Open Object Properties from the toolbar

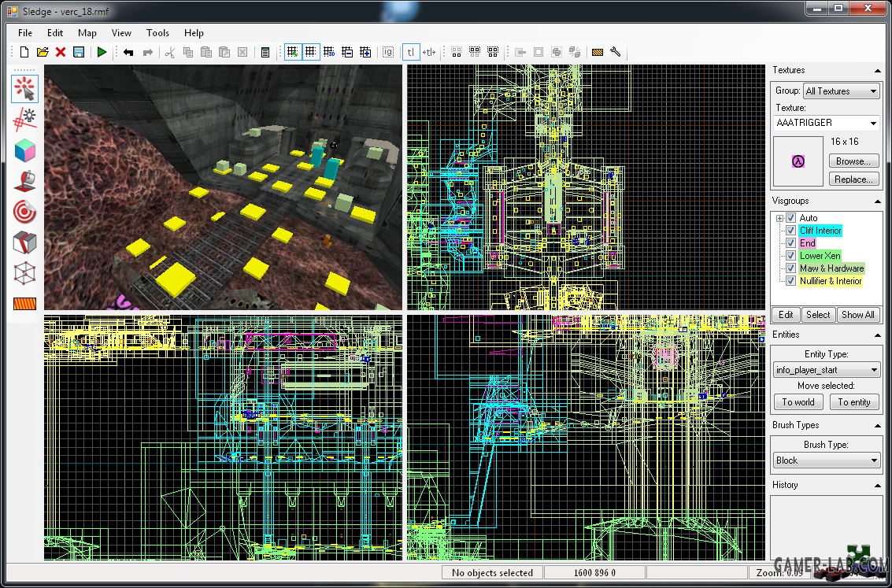tap(265, 52)
